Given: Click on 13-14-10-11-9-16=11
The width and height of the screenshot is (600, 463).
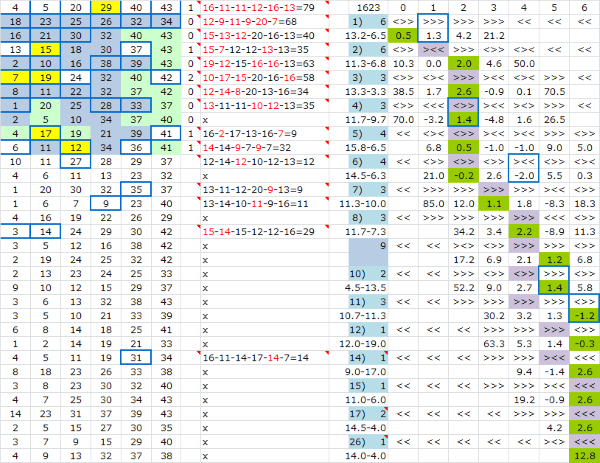Looking at the screenshot, I should click(264, 204).
